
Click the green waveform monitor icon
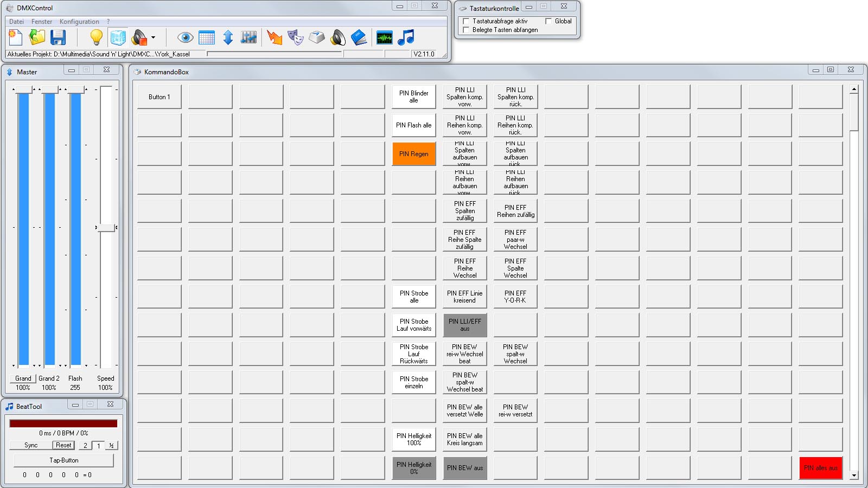[x=384, y=38]
